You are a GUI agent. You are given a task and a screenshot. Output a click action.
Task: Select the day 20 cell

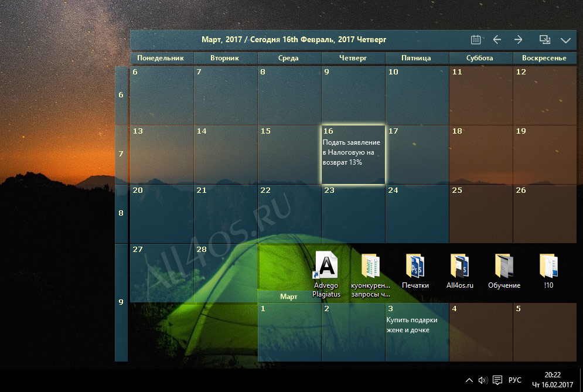click(x=161, y=213)
